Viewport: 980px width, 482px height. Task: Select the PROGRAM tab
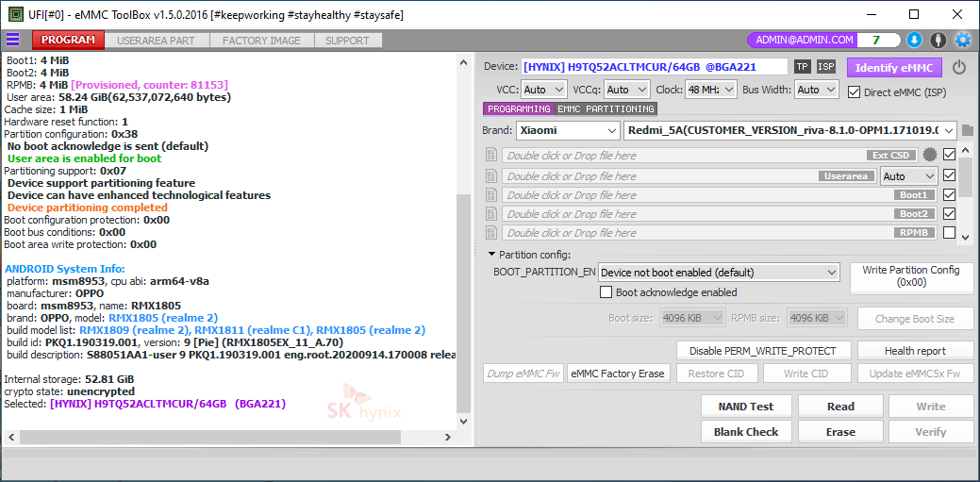[x=68, y=40]
